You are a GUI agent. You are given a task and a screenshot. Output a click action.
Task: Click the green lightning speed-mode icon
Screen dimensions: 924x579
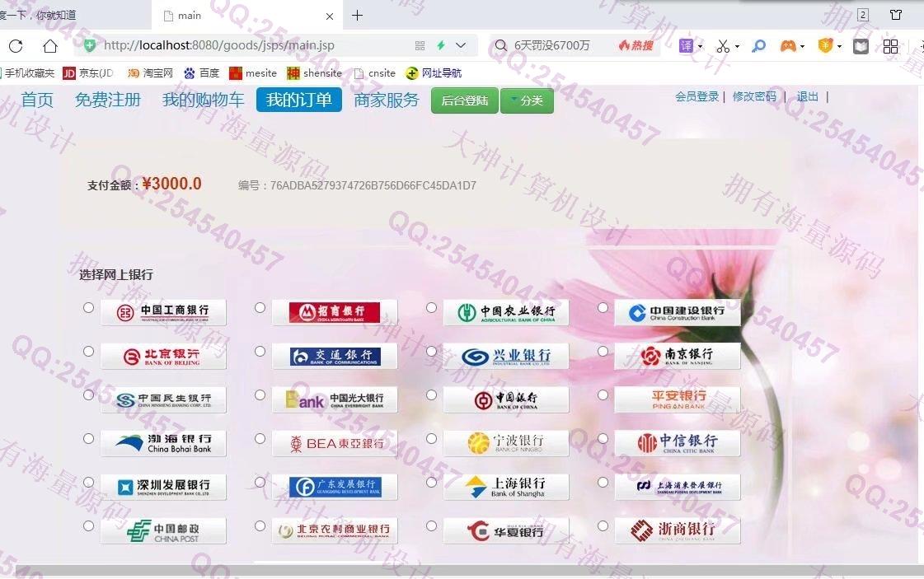[441, 45]
